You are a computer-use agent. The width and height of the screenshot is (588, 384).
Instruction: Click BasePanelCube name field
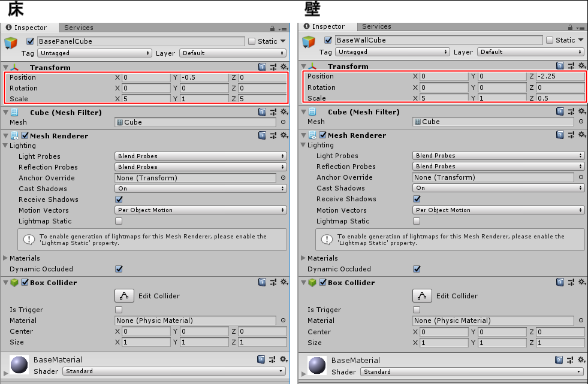pos(141,41)
